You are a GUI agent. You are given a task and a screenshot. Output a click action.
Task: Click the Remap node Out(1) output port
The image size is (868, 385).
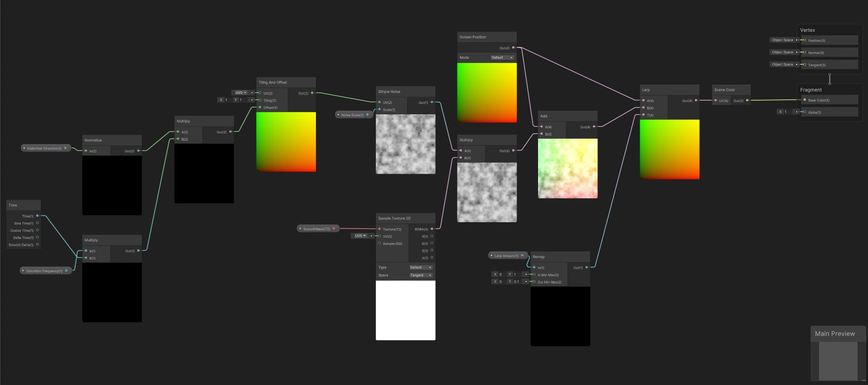pyautogui.click(x=587, y=267)
